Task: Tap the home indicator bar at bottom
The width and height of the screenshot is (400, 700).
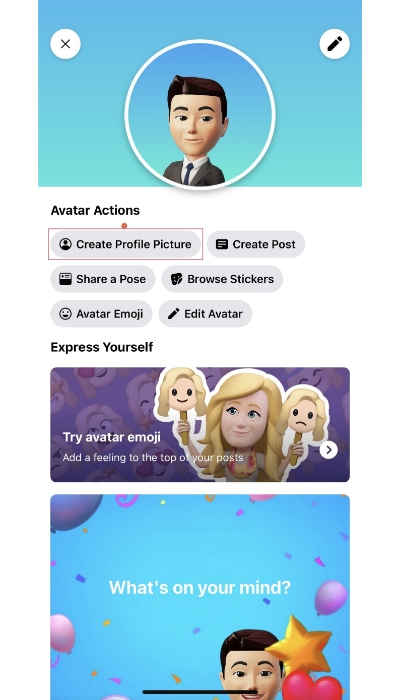Action: pos(200,692)
